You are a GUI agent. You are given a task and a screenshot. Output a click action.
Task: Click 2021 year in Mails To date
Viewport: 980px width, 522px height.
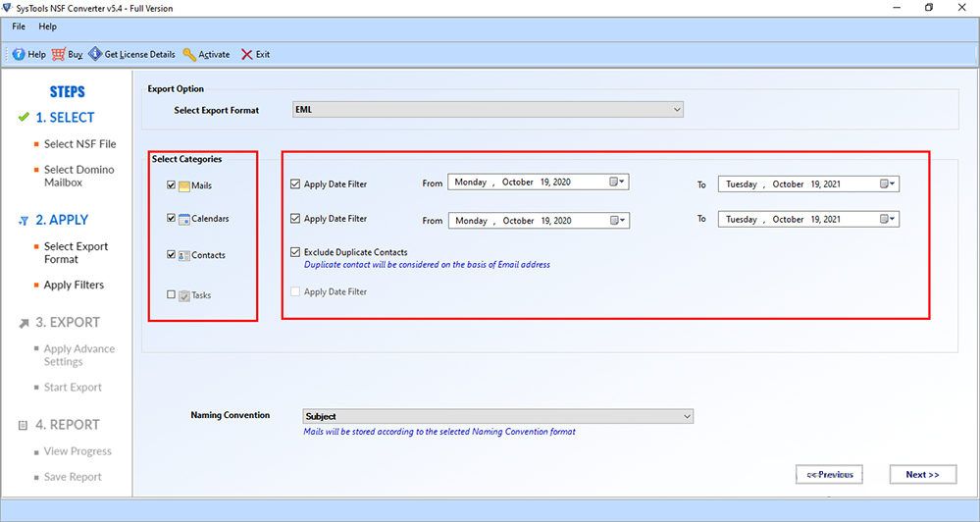click(832, 183)
